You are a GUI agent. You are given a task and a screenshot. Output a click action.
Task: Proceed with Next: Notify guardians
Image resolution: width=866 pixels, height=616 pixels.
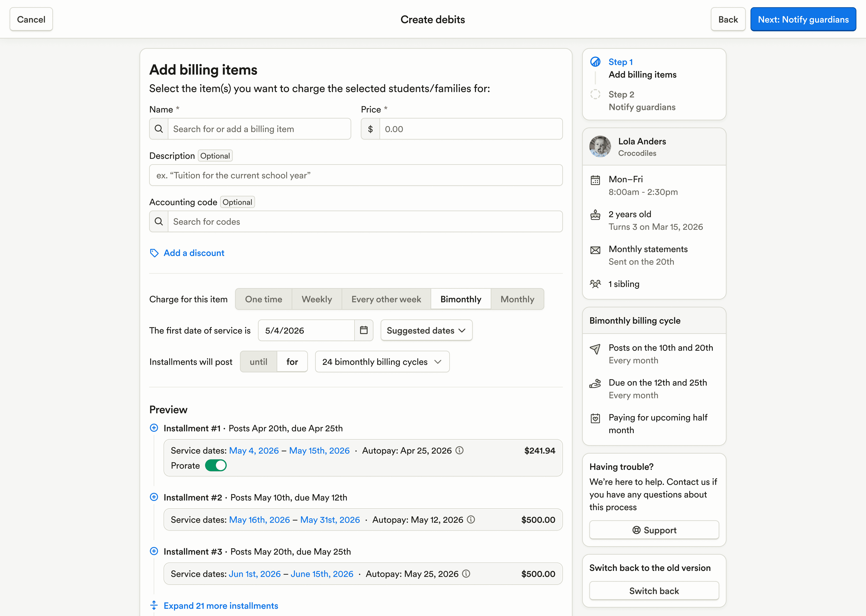[x=803, y=19]
